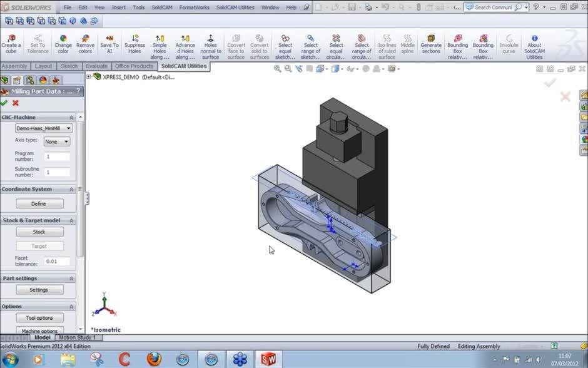The width and height of the screenshot is (588, 368).
Task: Click the Create a cube tool
Action: pos(11,44)
